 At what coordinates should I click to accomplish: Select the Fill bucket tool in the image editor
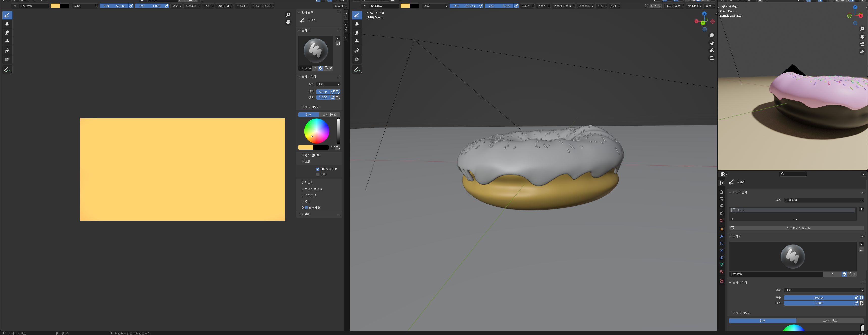pyautogui.click(x=7, y=50)
